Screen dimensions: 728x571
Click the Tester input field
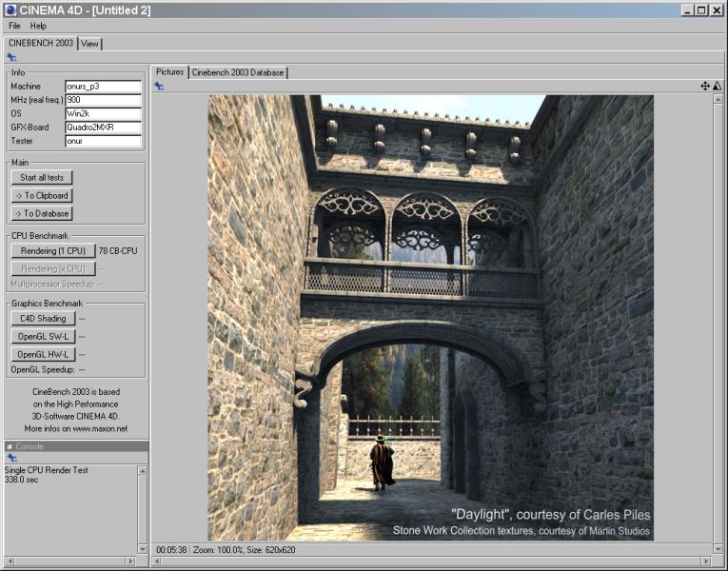point(103,141)
